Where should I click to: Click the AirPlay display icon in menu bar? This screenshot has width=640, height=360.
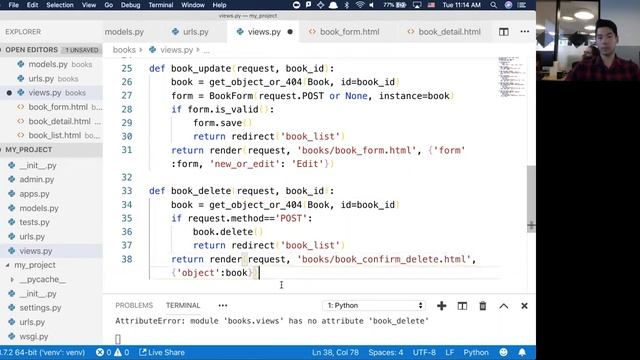(417, 5)
